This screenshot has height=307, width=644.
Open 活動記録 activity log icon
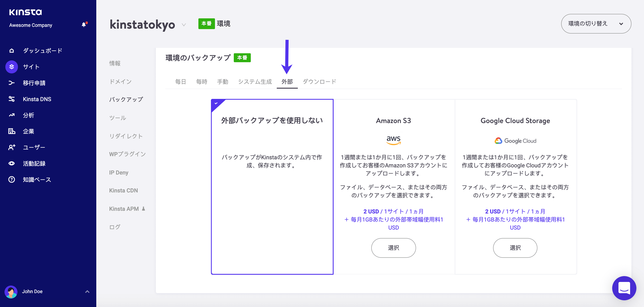click(x=11, y=163)
